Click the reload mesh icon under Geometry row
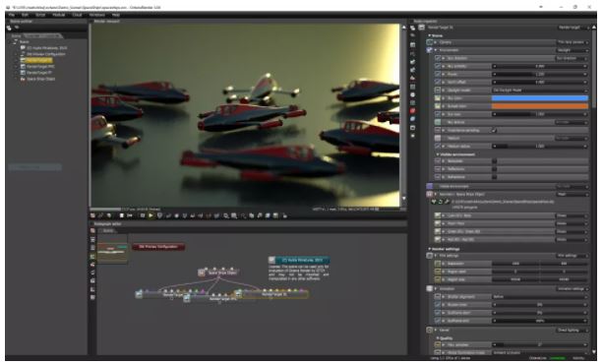This screenshot has width=603, height=364. tap(441, 202)
